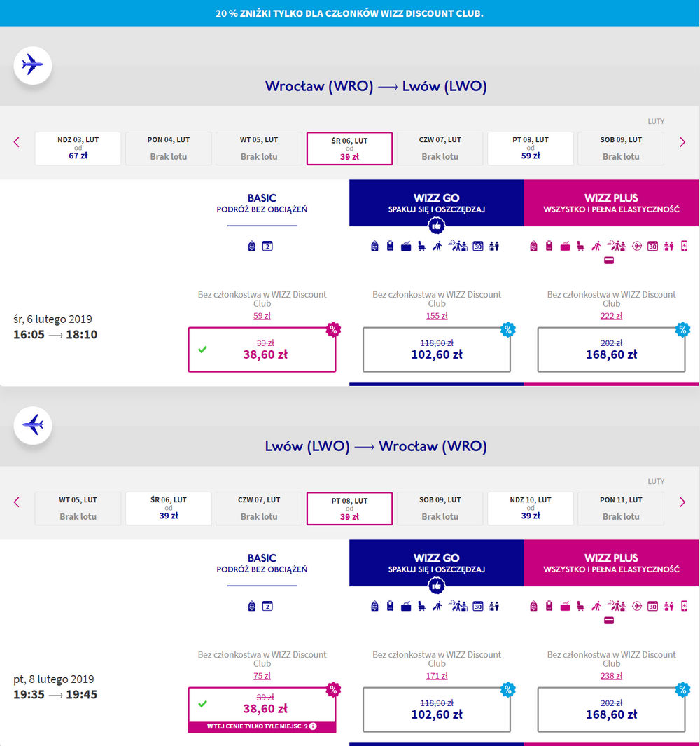Click return non-member price 171 zł link
This screenshot has width=700, height=746.
coord(437,676)
